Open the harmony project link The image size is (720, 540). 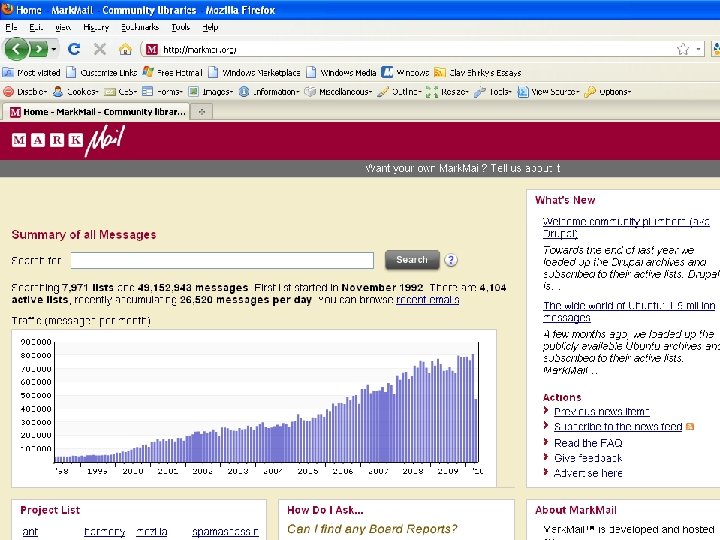(x=105, y=532)
